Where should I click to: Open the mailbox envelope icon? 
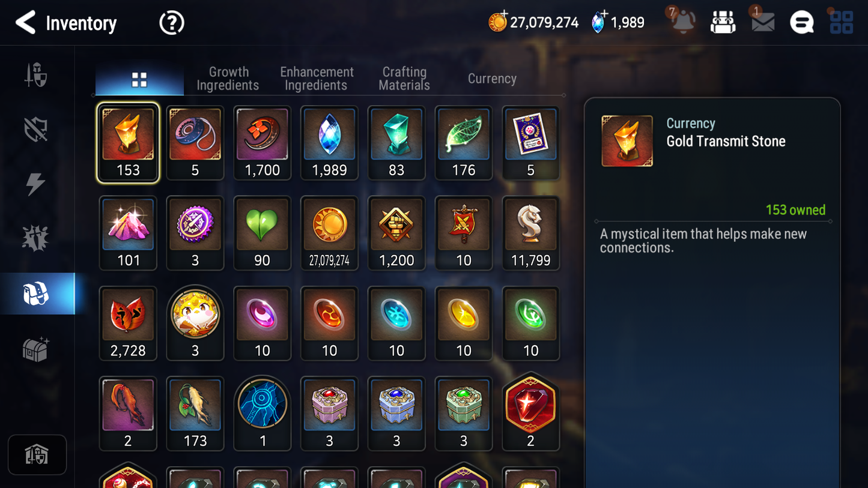click(763, 22)
